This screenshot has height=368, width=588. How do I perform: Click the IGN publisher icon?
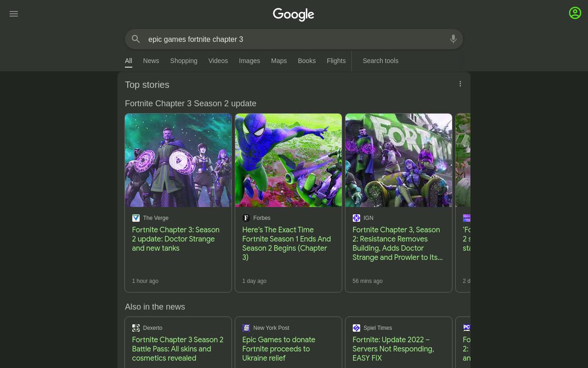point(356,218)
